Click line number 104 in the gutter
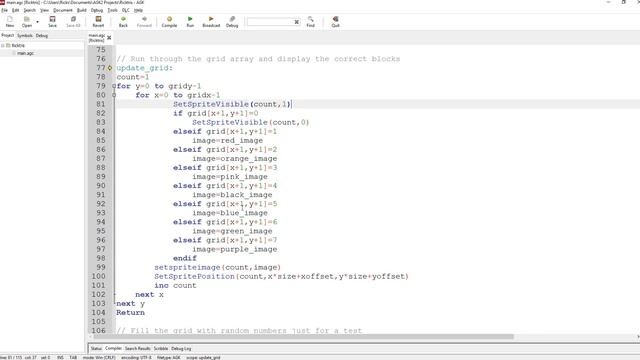The height and width of the screenshot is (360, 640). pyautogui.click(x=98, y=313)
